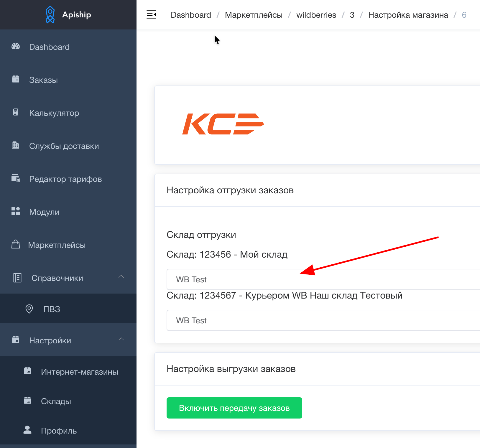
Task: Click the wildberries breadcrumb link
Action: (316, 15)
